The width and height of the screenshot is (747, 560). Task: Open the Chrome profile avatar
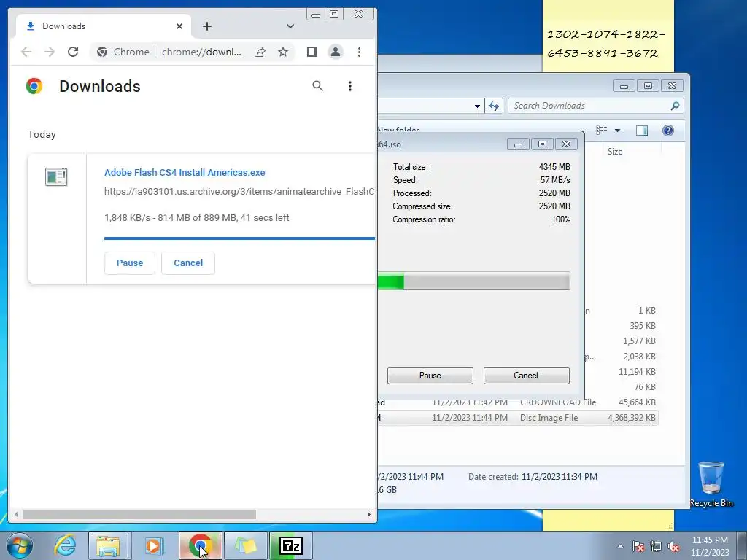(x=336, y=52)
